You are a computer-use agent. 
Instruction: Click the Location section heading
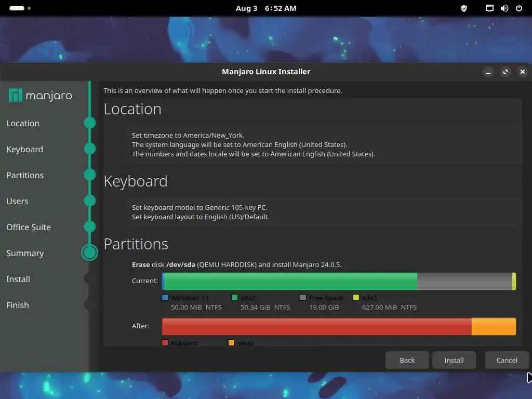132,109
